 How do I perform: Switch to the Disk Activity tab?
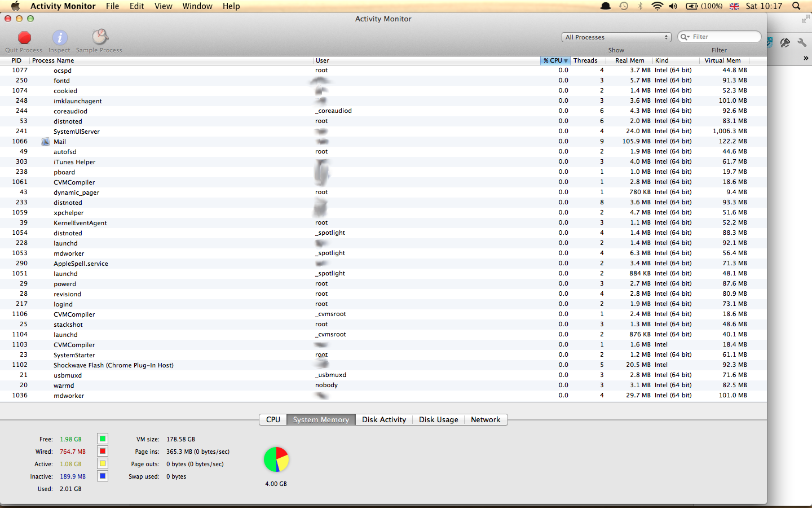(x=384, y=419)
